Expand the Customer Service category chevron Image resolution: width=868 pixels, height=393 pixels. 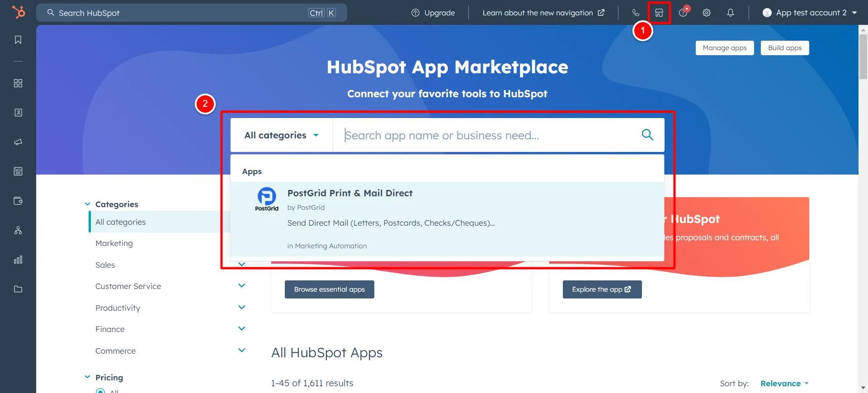tap(242, 285)
